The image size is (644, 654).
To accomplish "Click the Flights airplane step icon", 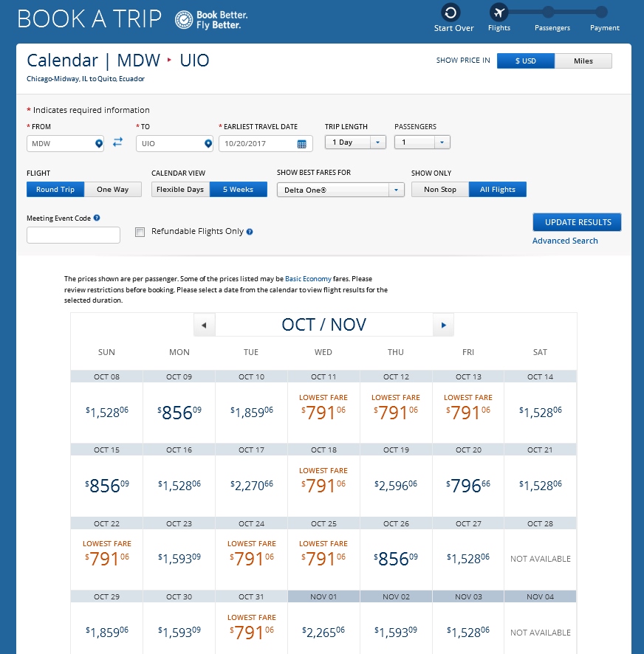I will (x=499, y=13).
